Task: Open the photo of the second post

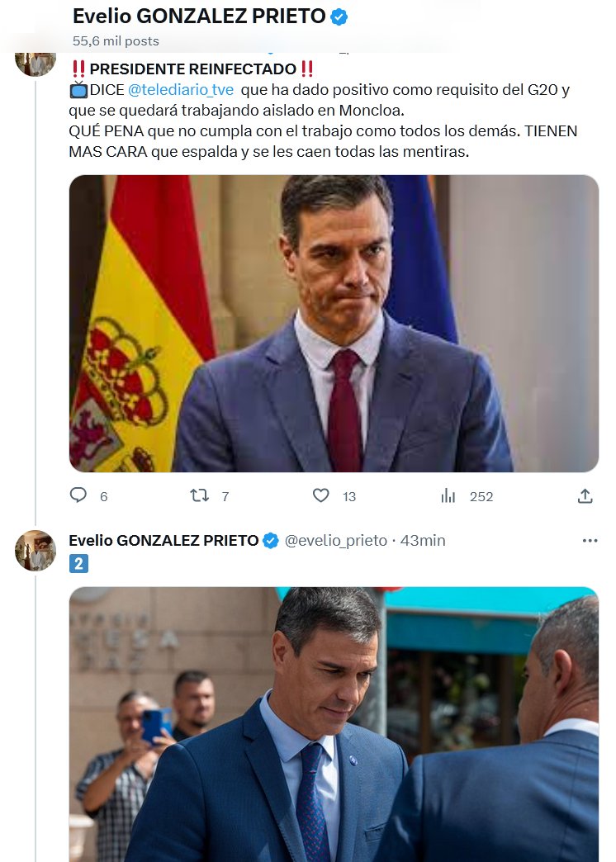Action: point(334,723)
